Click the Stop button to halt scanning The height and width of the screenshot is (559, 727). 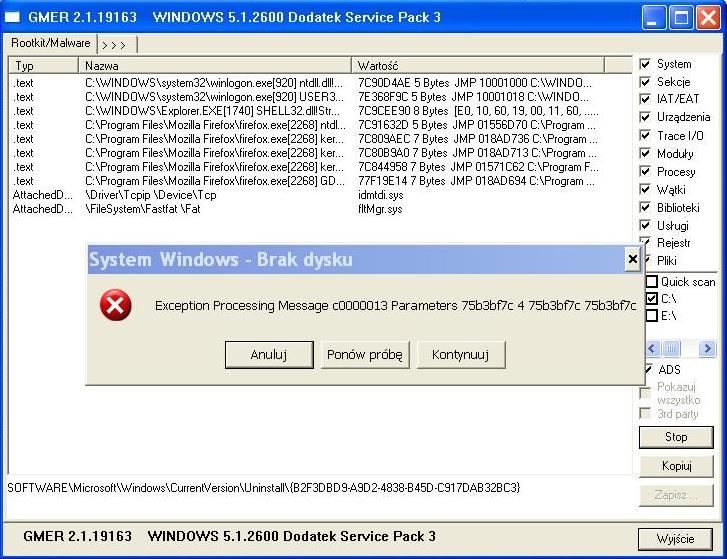676,437
